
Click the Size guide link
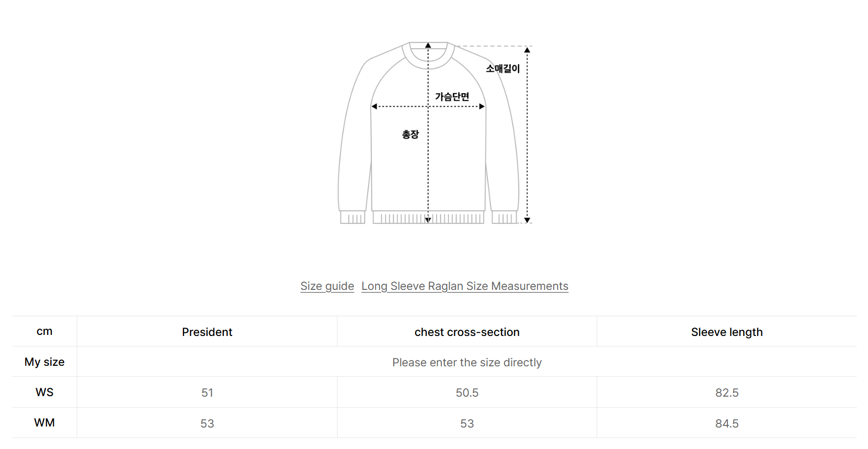click(327, 286)
